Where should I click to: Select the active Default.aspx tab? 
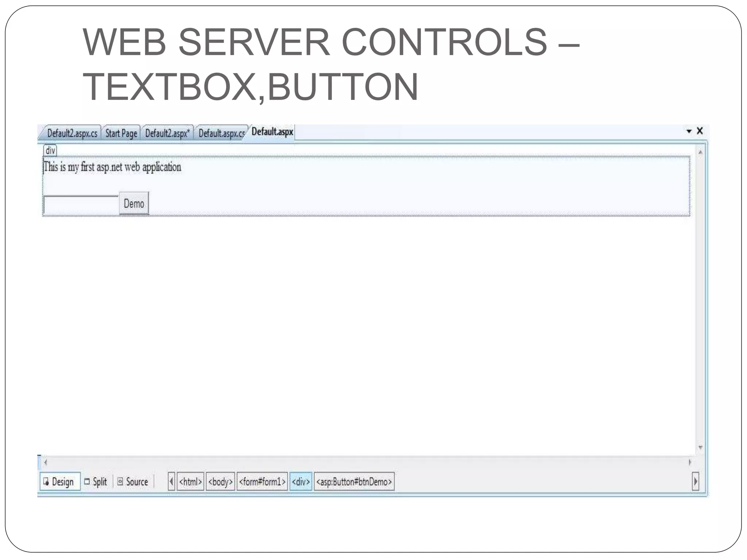click(272, 132)
